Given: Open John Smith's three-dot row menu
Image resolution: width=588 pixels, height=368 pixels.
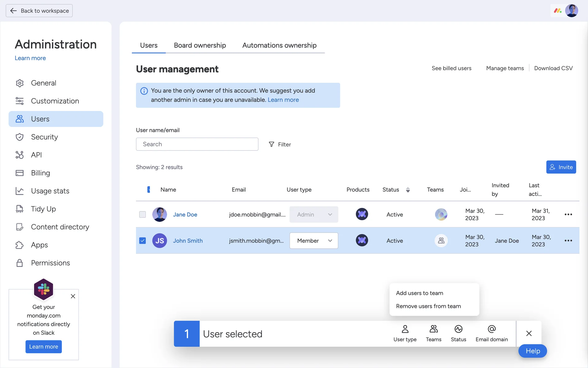Looking at the screenshot, I should coord(568,241).
